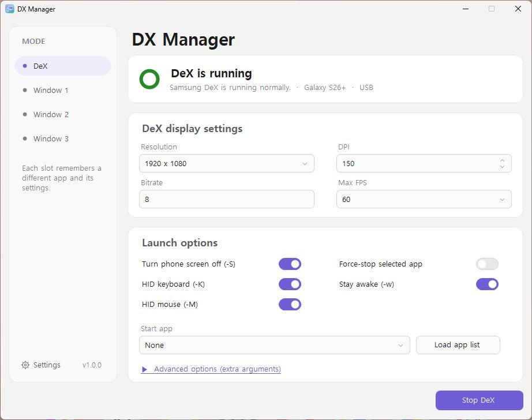Screen dimensions: 532x420
Task: Click the Galaxy S26+ device text
Action: point(325,88)
